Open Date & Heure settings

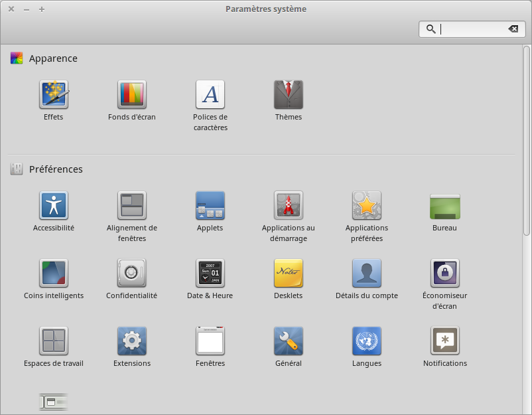210,274
